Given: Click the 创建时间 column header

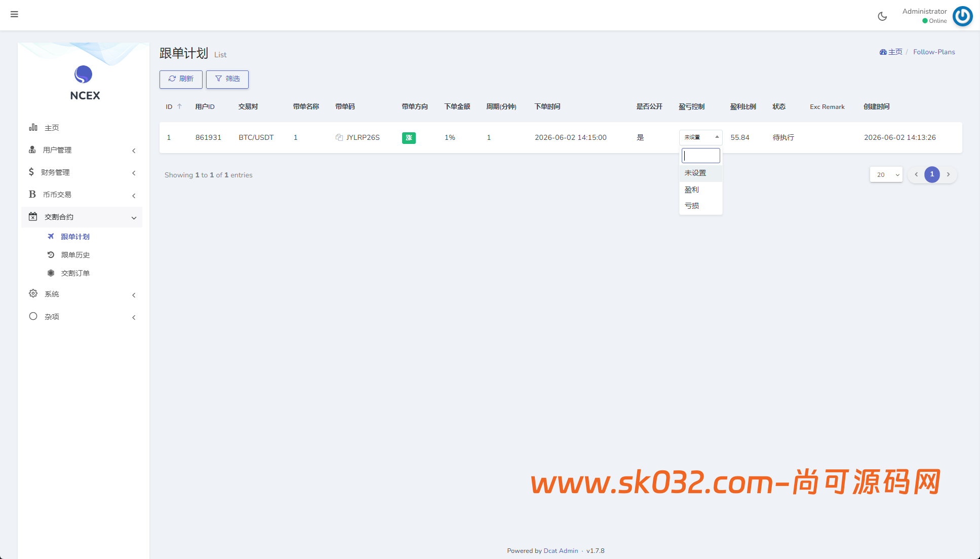Looking at the screenshot, I should [876, 106].
